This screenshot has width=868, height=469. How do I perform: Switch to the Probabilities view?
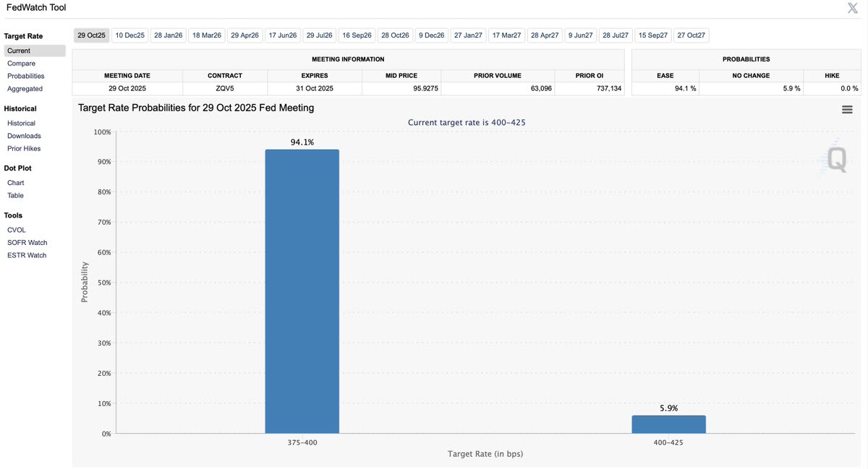tap(25, 76)
